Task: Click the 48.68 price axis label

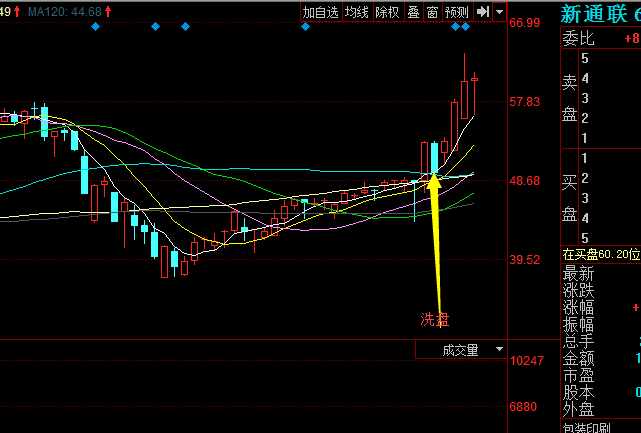Action: (x=524, y=180)
